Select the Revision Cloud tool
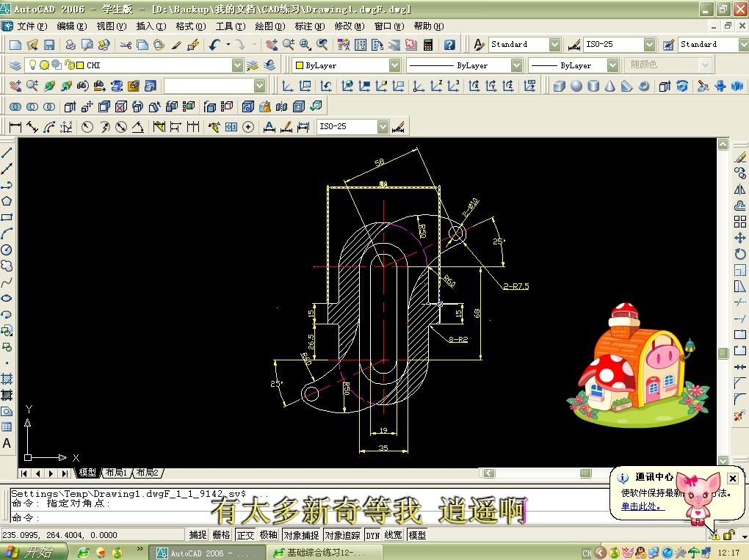Image resolution: width=749 pixels, height=560 pixels. click(x=7, y=266)
